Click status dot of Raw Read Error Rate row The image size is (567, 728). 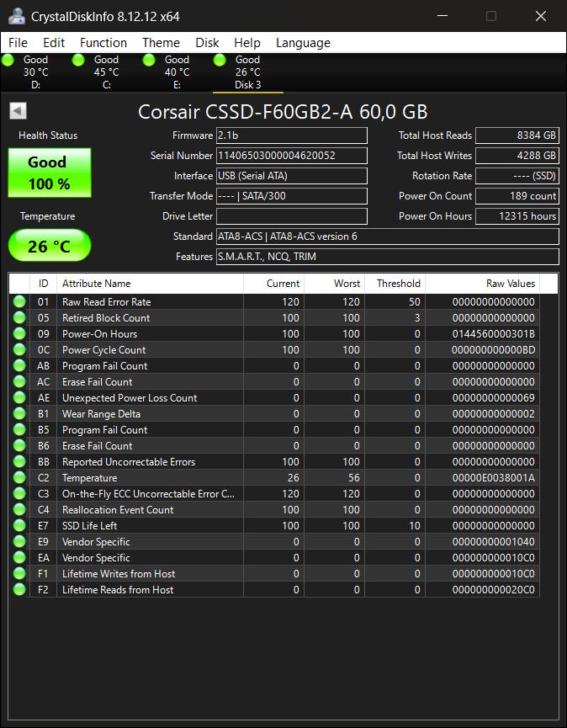(19, 302)
